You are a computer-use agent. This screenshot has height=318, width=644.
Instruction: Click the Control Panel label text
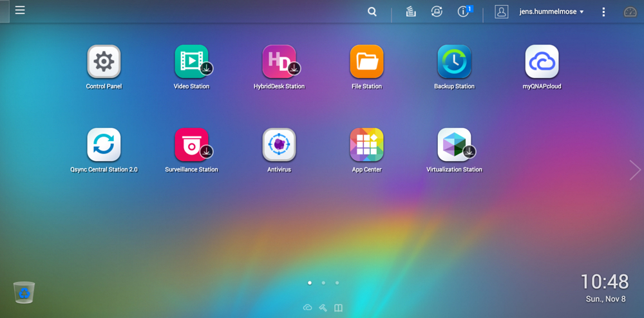[x=104, y=86]
